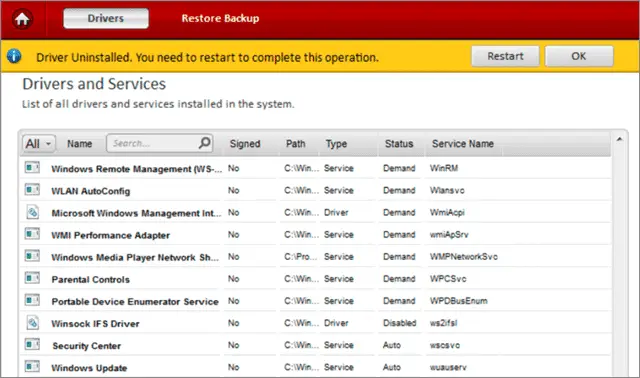
Task: Go to the Home screen icon
Action: 22,19
